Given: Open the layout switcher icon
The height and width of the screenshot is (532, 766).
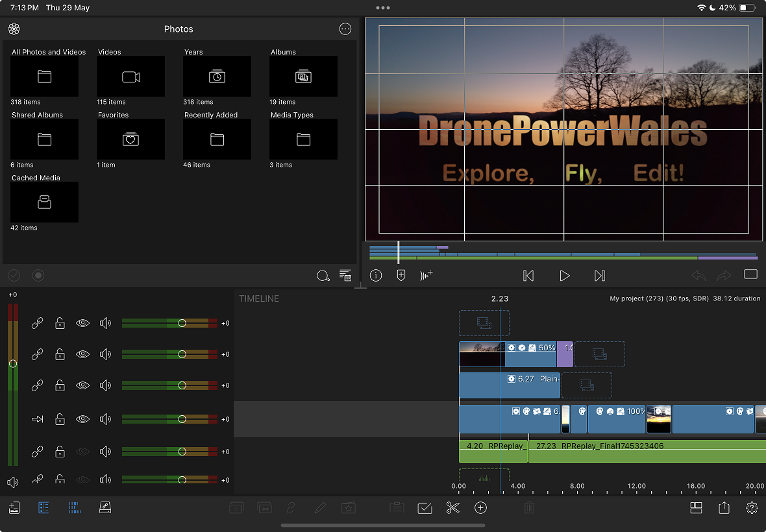Looking at the screenshot, I should (x=696, y=508).
